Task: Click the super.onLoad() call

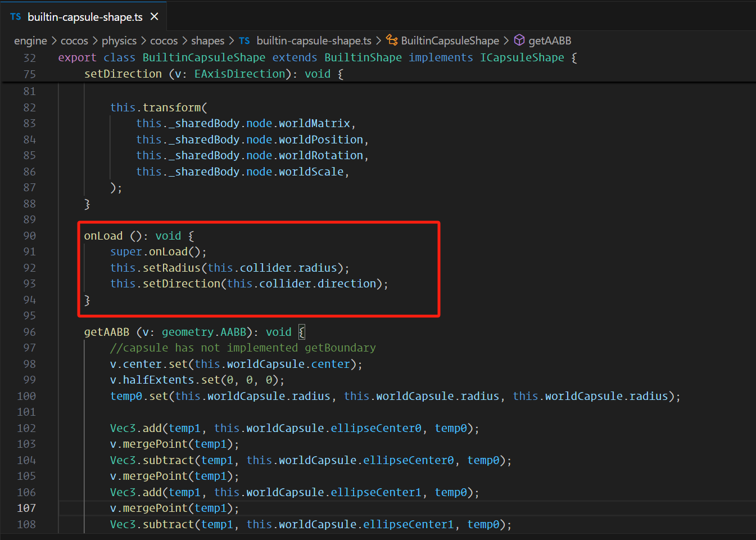Action: pyautogui.click(x=159, y=251)
